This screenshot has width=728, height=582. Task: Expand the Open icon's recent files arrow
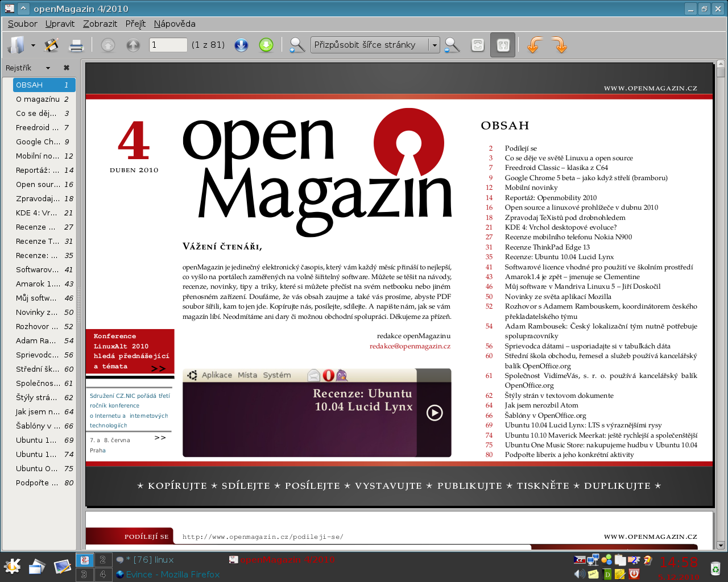[x=33, y=45]
